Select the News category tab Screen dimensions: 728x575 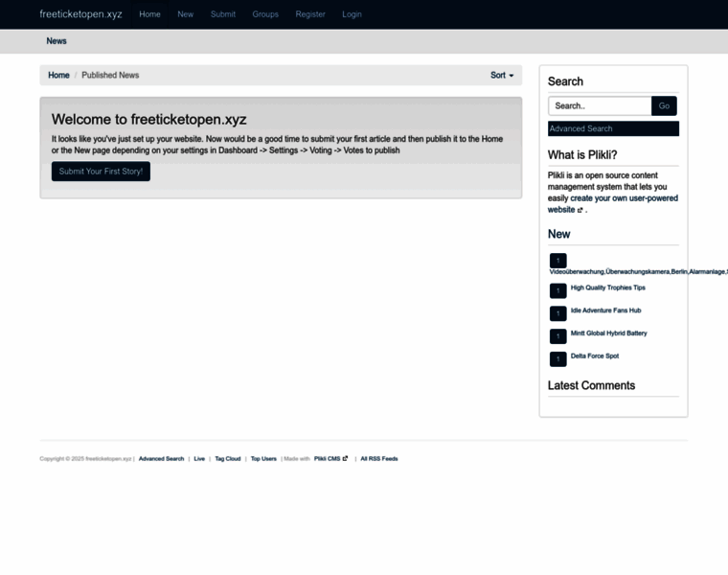[57, 41]
